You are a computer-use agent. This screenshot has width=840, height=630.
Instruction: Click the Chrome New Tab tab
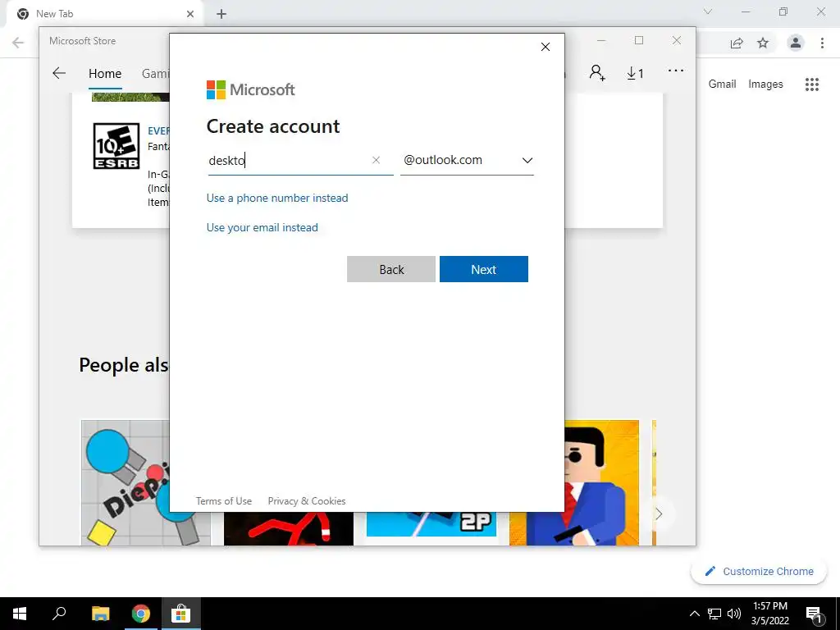[104, 14]
